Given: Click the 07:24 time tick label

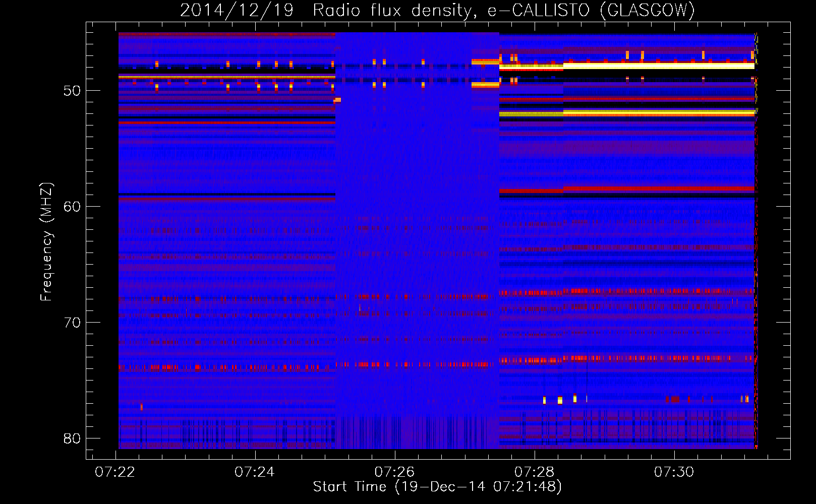Looking at the screenshot, I should 255,472.
